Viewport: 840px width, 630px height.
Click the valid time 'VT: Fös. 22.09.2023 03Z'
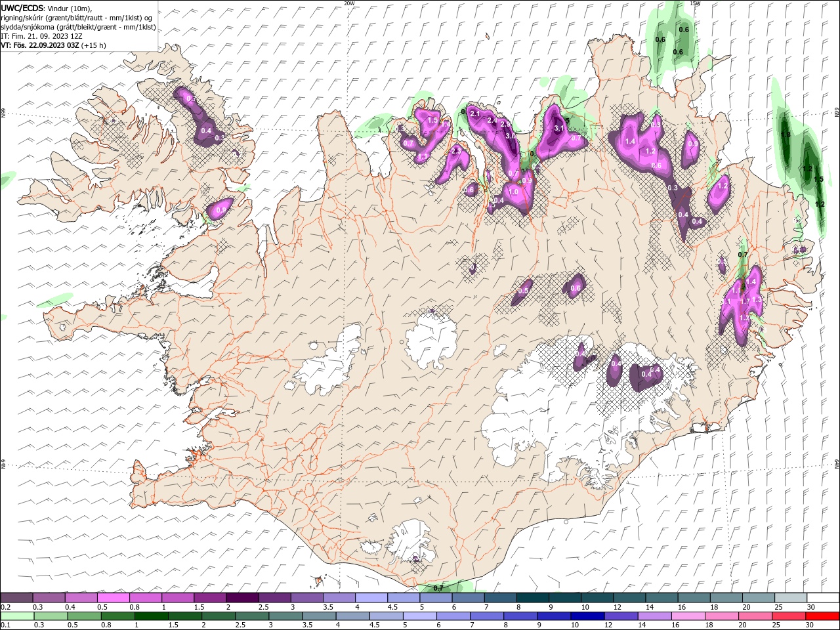click(x=40, y=45)
